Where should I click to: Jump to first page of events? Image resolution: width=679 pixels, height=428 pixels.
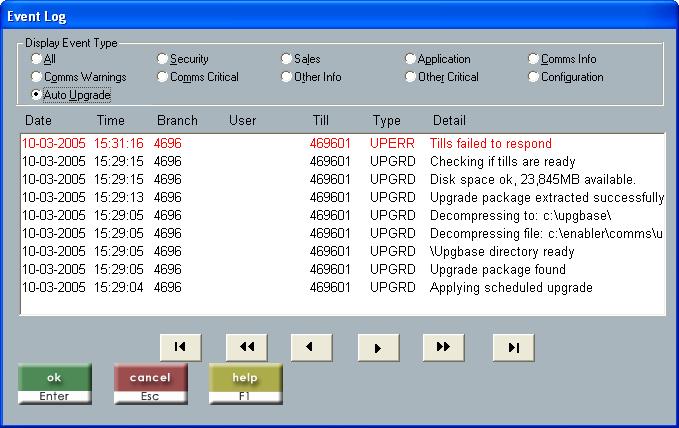coord(181,347)
